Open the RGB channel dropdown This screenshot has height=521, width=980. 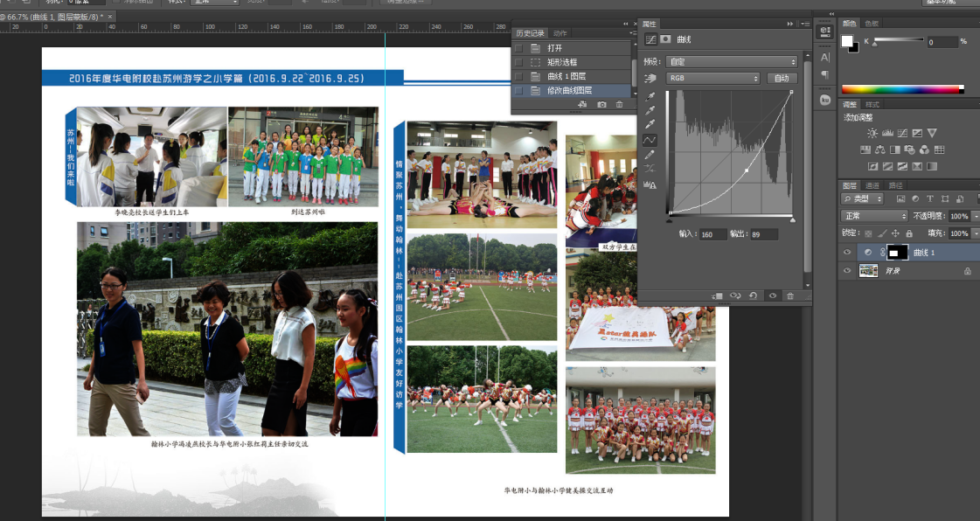[x=713, y=78]
